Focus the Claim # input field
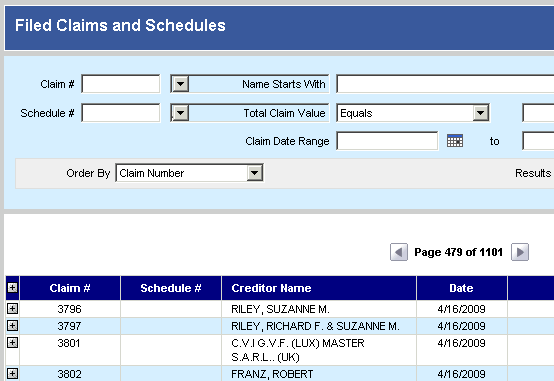The height and width of the screenshot is (381, 554). pyautogui.click(x=121, y=84)
